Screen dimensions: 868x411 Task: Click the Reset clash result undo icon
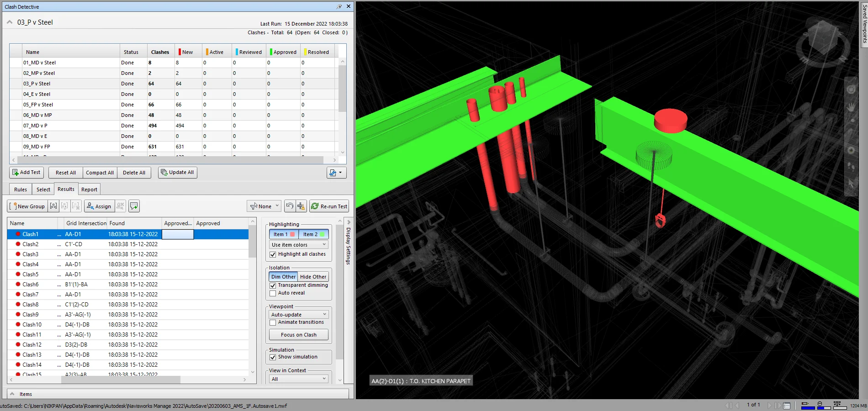[x=290, y=206]
